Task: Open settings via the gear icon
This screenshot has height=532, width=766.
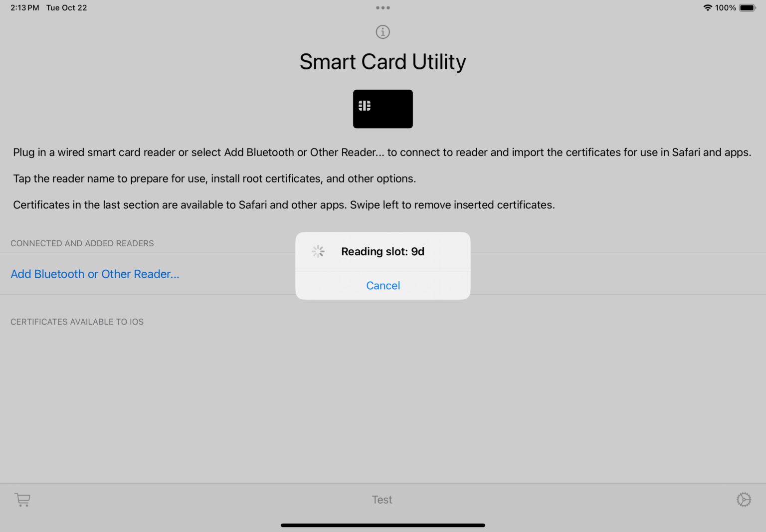Action: 744,500
